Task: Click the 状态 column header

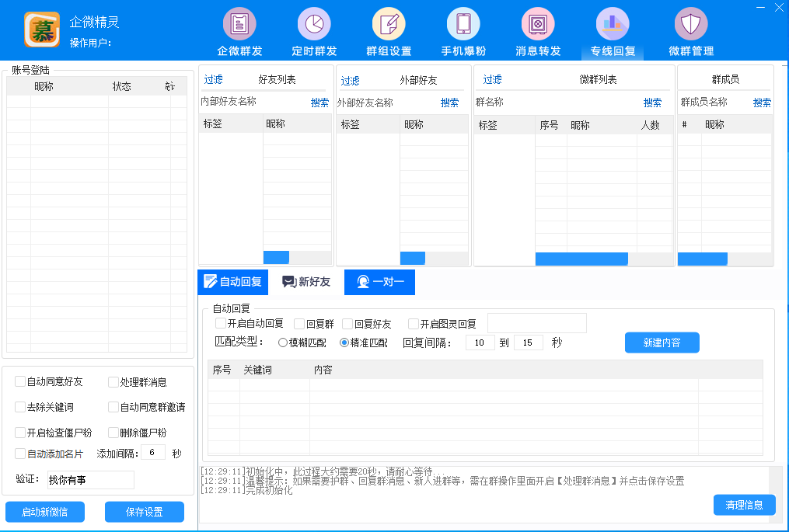Action: point(122,86)
